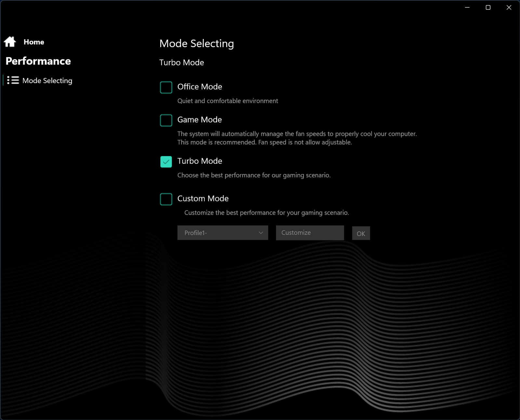Click the Mode Selecting page title

[197, 44]
